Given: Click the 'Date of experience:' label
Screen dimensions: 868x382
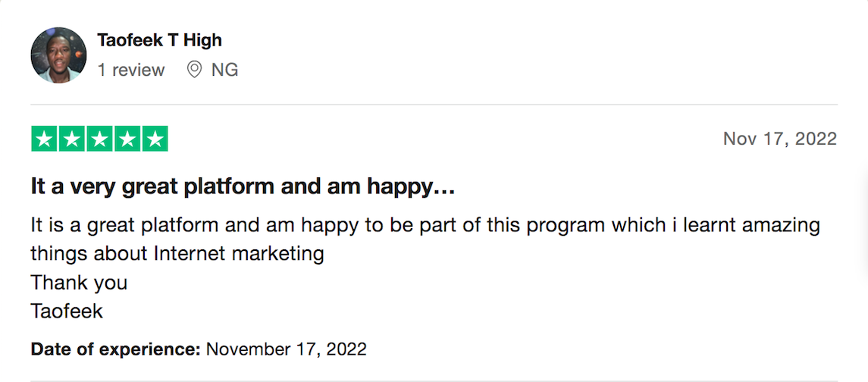Looking at the screenshot, I should pos(115,349).
